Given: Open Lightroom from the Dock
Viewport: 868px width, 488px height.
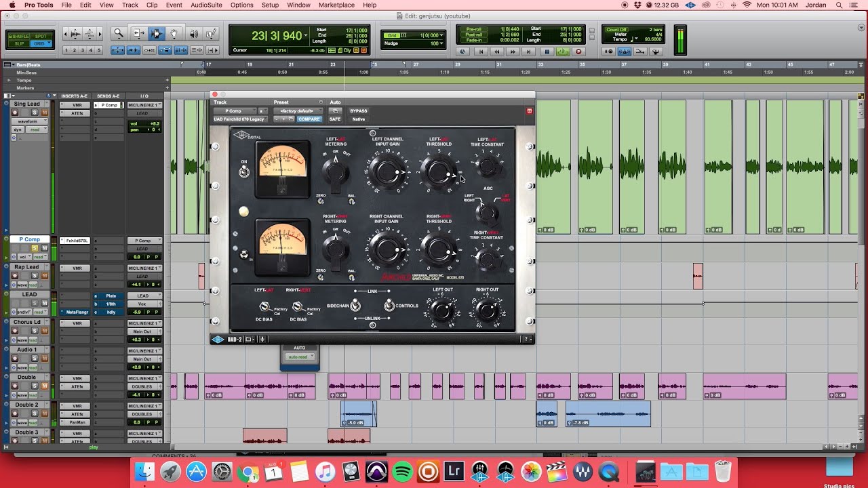Looking at the screenshot, I should (x=454, y=471).
